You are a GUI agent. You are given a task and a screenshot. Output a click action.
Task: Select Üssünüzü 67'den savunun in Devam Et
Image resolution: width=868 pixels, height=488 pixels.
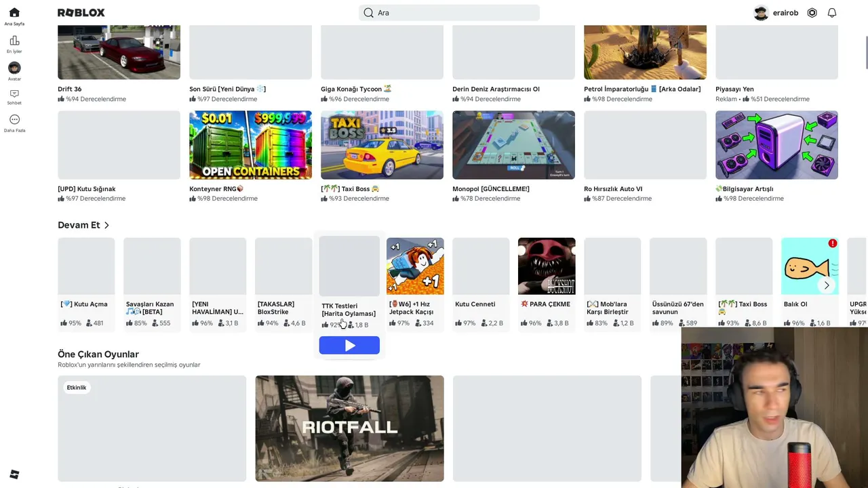[x=678, y=283]
